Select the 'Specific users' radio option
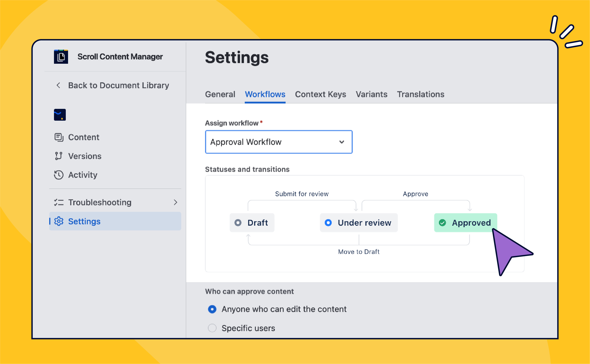Screen dimensions: 590x364 212,328
